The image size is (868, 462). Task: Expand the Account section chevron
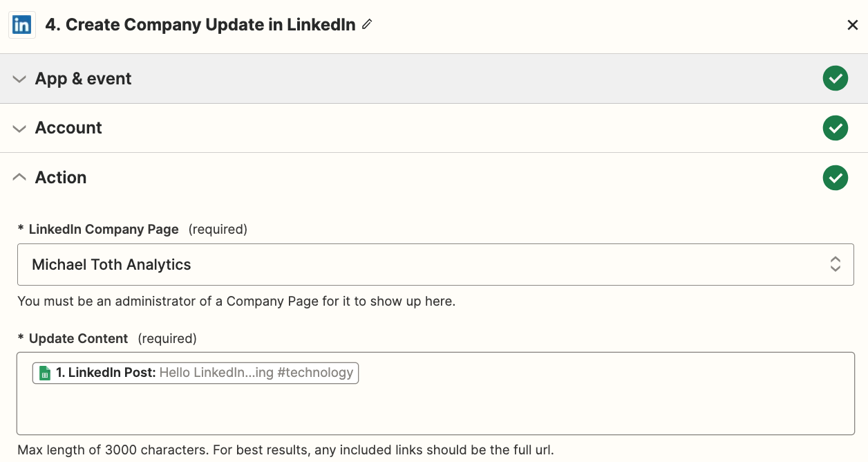(x=20, y=129)
